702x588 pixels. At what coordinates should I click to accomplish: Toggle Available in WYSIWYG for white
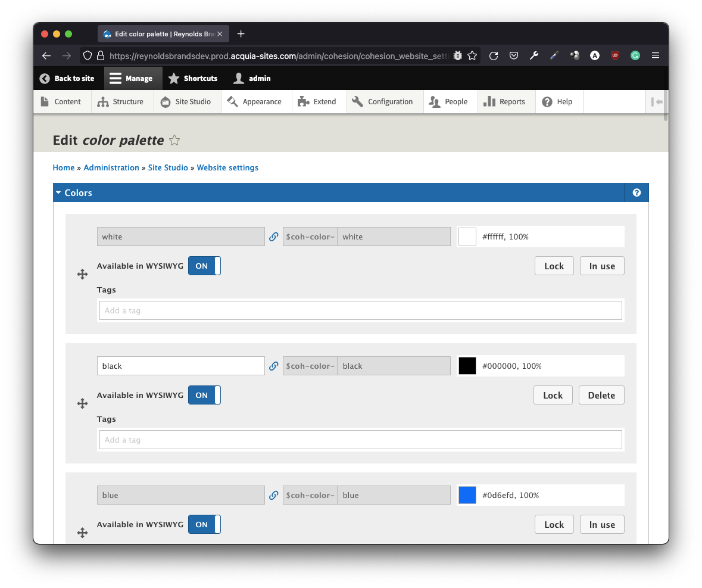204,266
